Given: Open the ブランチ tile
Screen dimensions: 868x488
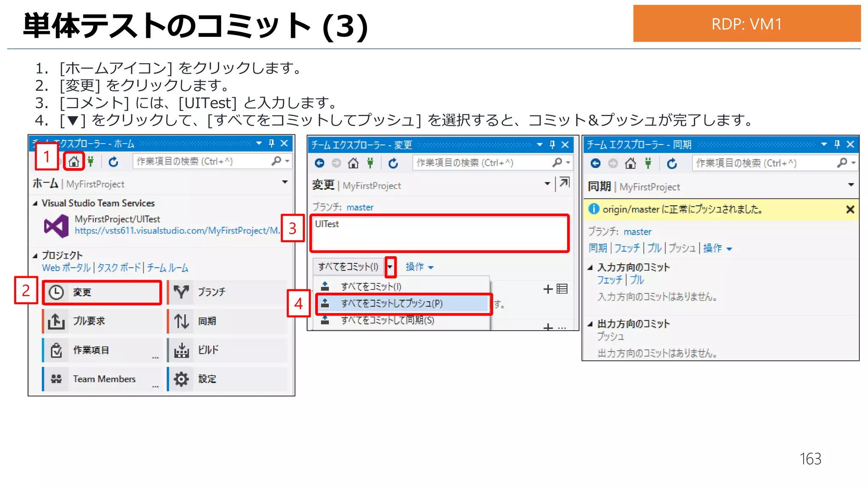Looking at the screenshot, I should [x=228, y=292].
